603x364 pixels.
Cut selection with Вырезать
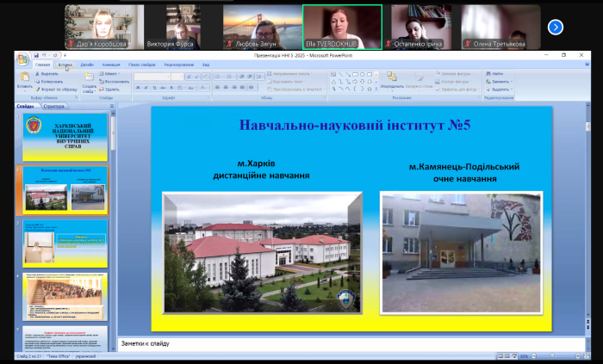coord(47,74)
